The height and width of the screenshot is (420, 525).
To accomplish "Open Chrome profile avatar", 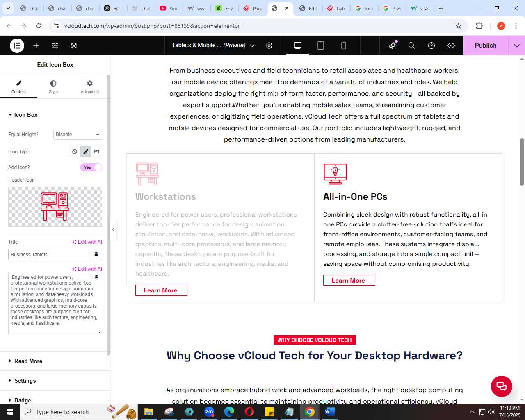I will (x=501, y=26).
